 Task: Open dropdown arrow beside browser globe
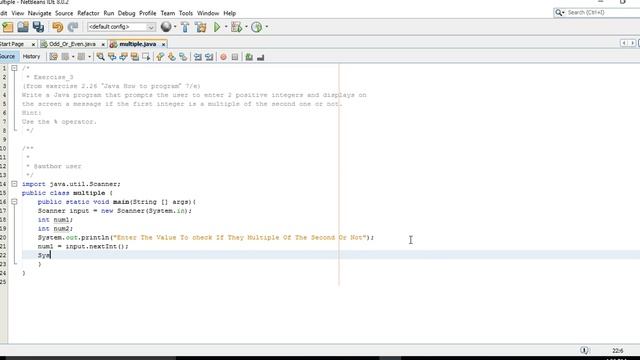[x=175, y=27]
